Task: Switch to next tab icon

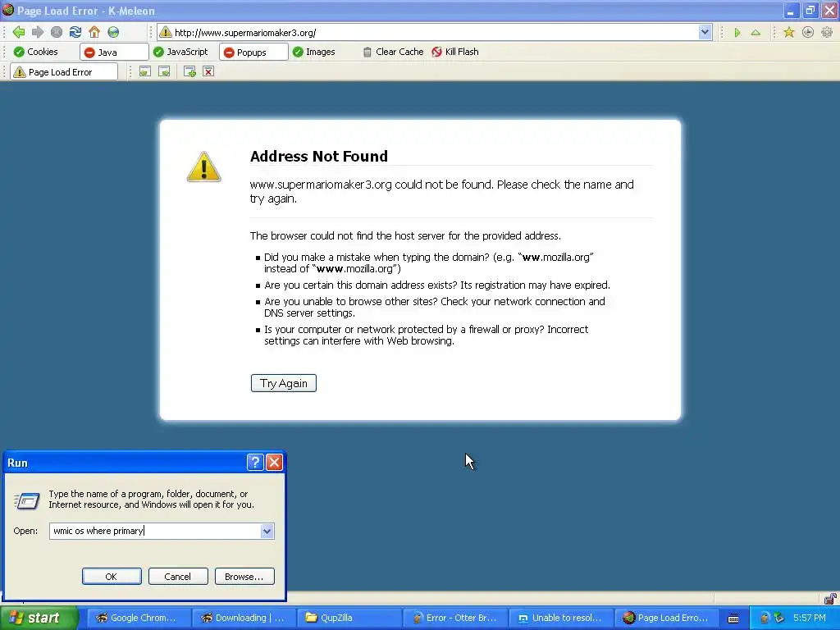Action: point(164,72)
